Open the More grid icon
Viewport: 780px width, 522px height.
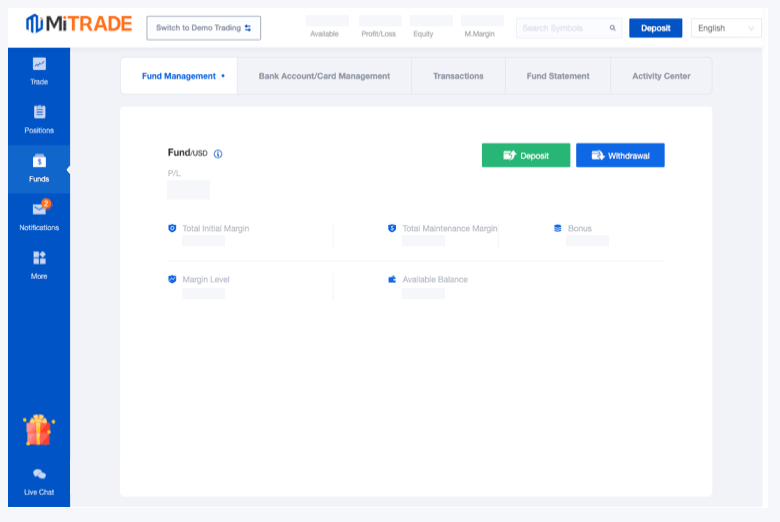[x=39, y=258]
